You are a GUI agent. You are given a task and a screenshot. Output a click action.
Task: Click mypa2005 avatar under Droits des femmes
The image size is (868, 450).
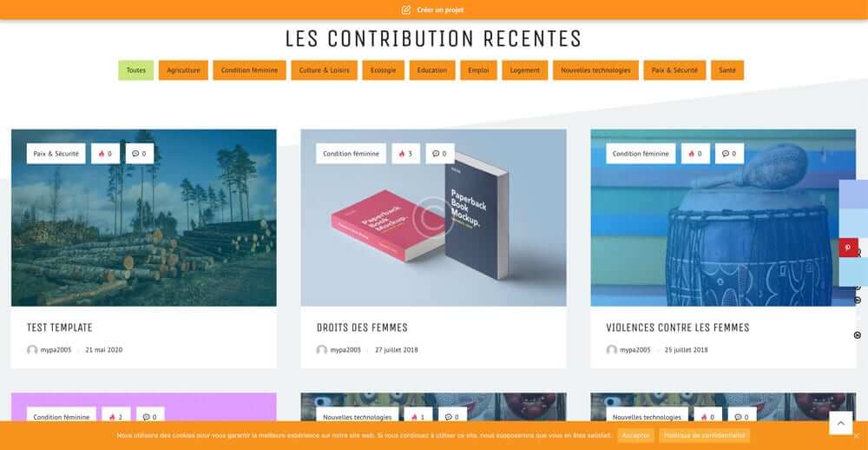coord(322,350)
